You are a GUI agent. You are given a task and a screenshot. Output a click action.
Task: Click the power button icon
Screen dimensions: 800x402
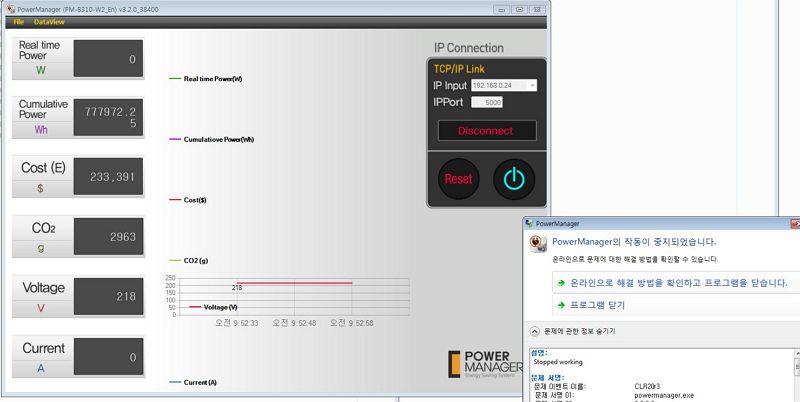(514, 179)
